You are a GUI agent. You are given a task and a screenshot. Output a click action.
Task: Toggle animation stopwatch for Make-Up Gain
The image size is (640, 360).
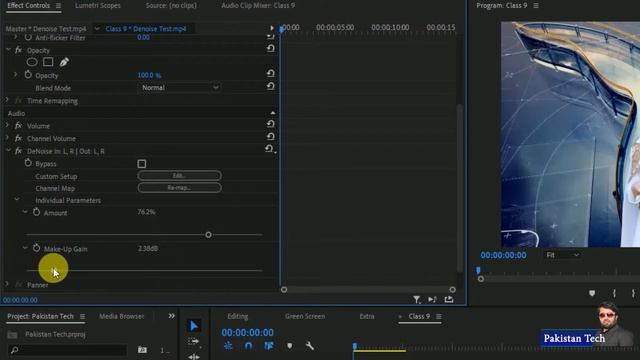click(36, 248)
